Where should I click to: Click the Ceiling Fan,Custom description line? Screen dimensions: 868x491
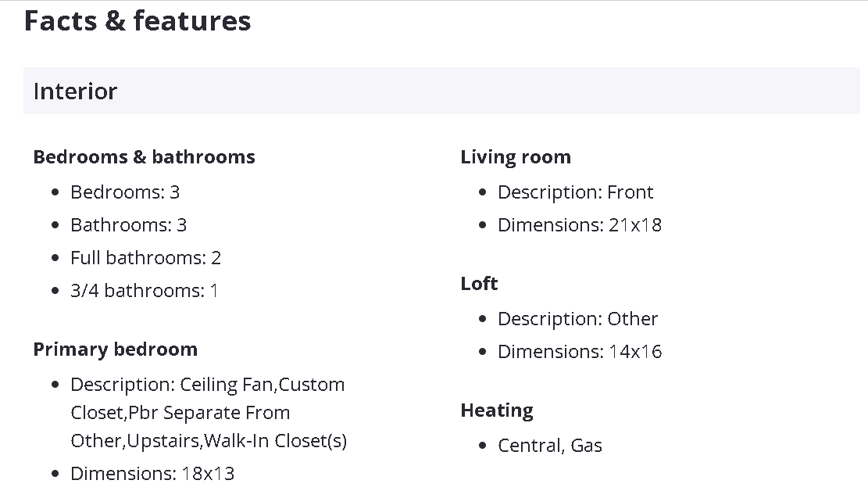pyautogui.click(x=207, y=385)
